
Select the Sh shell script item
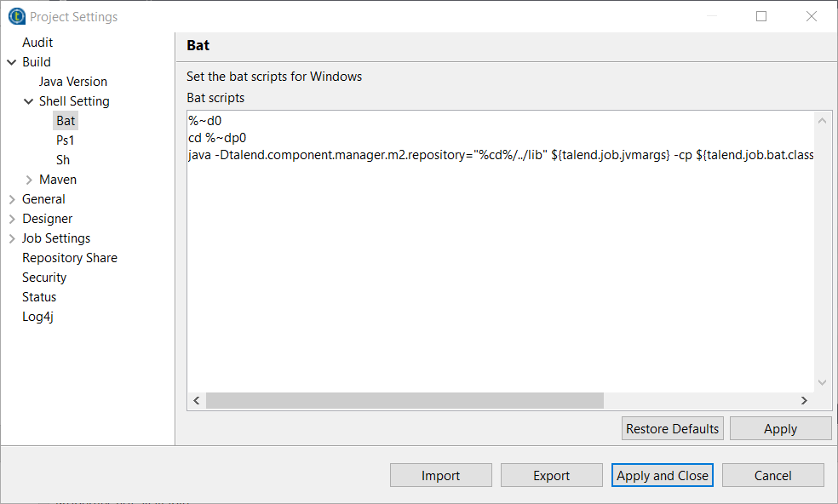click(63, 160)
